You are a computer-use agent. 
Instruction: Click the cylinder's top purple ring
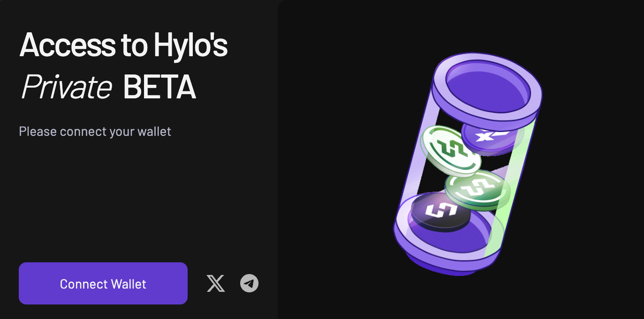[487, 89]
